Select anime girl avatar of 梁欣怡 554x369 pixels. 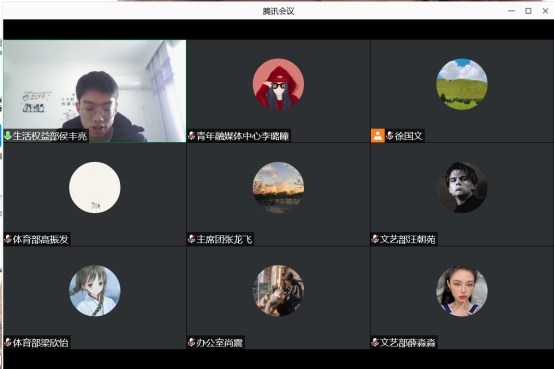point(95,291)
